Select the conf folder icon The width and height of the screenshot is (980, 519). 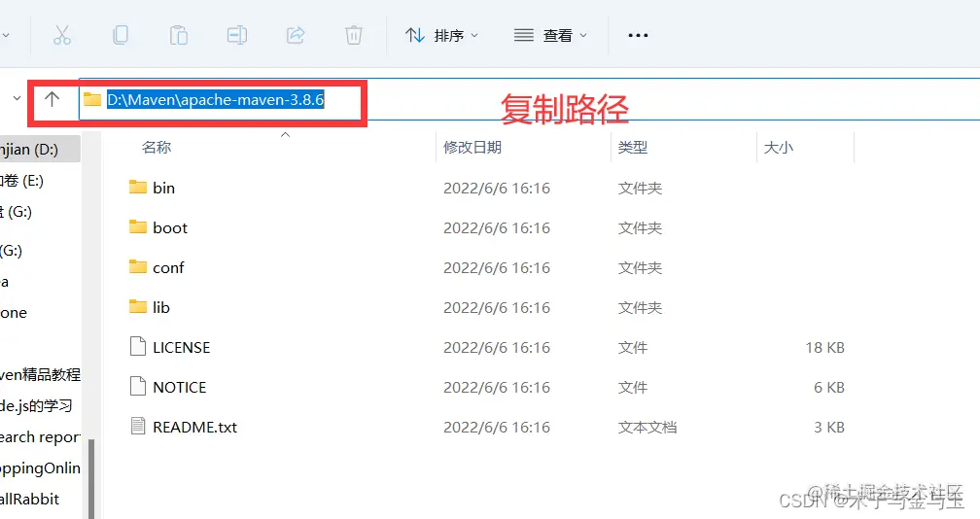138,266
